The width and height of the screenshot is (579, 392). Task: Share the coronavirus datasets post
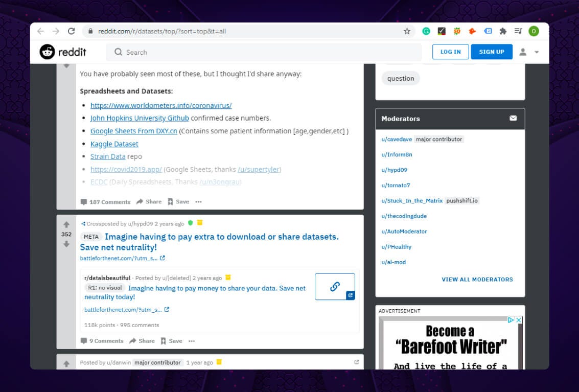coord(149,202)
